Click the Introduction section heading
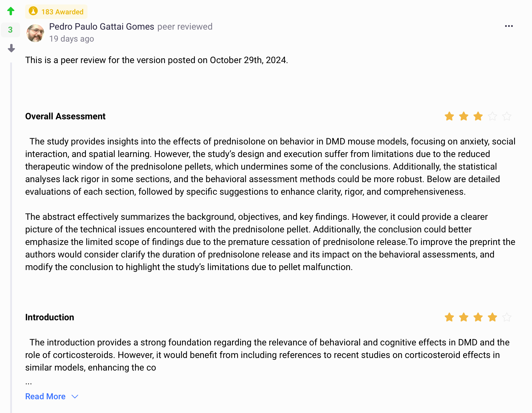Viewport: 532px width, 413px height. tap(49, 317)
